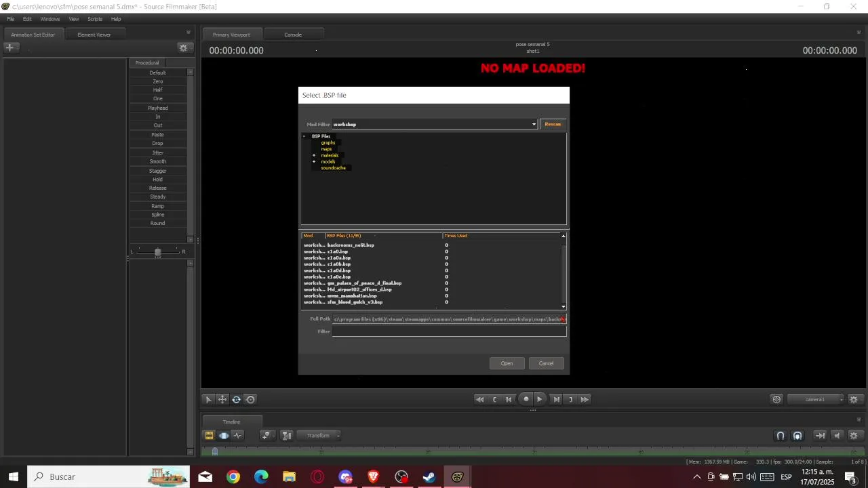The image size is (868, 488).
Task: Click the play button in viewport
Action: (540, 399)
